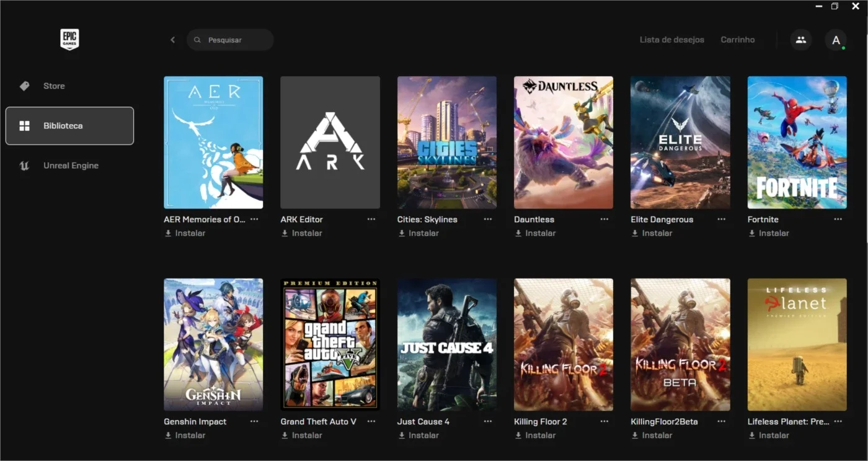The width and height of the screenshot is (868, 461).
Task: Install Killing Floor 2
Action: coord(535,436)
